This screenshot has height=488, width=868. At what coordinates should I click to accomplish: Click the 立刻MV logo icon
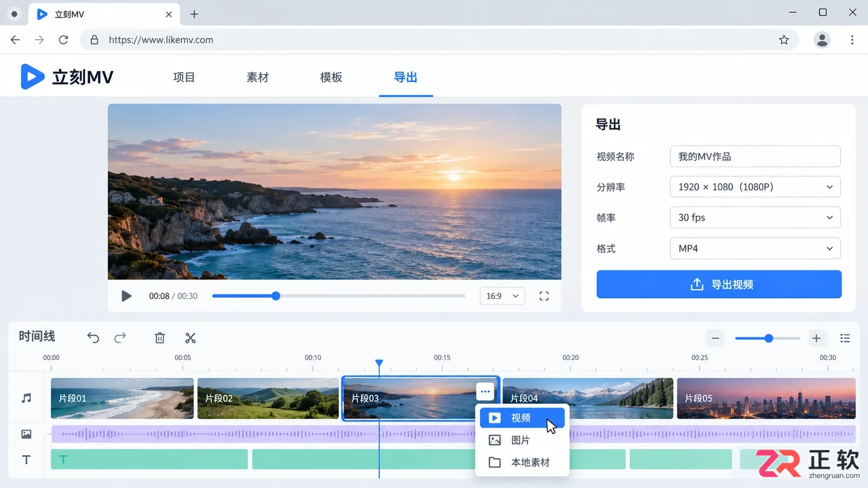[x=33, y=77]
